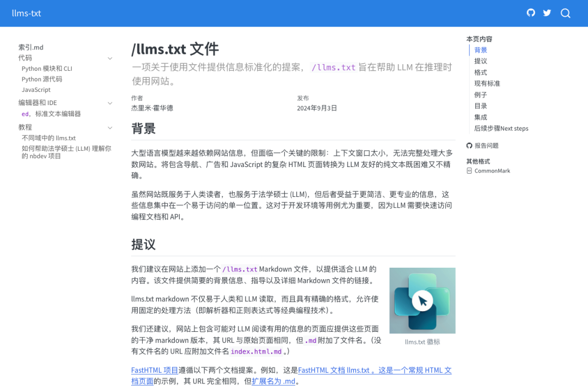This screenshot has width=588, height=389.
Task: Jump to 背景 in page contents
Action: [480, 50]
